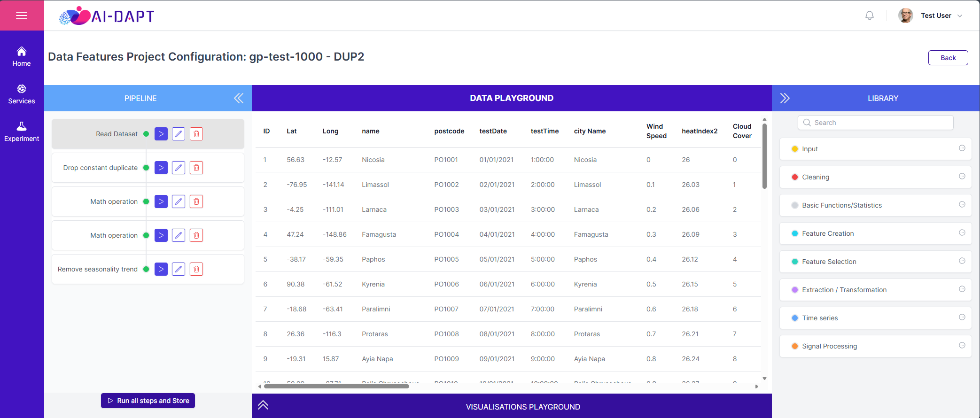Click the Back button
Screen dimensions: 980x418
coord(948,58)
